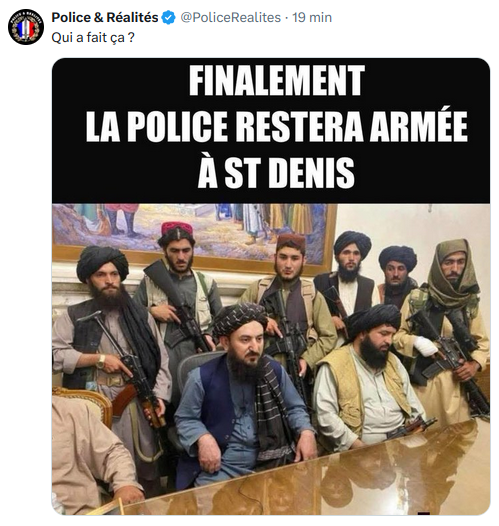Screen dimensions: 499x526
Task: Click the framed wall painting in the photo
Action: pos(195,231)
